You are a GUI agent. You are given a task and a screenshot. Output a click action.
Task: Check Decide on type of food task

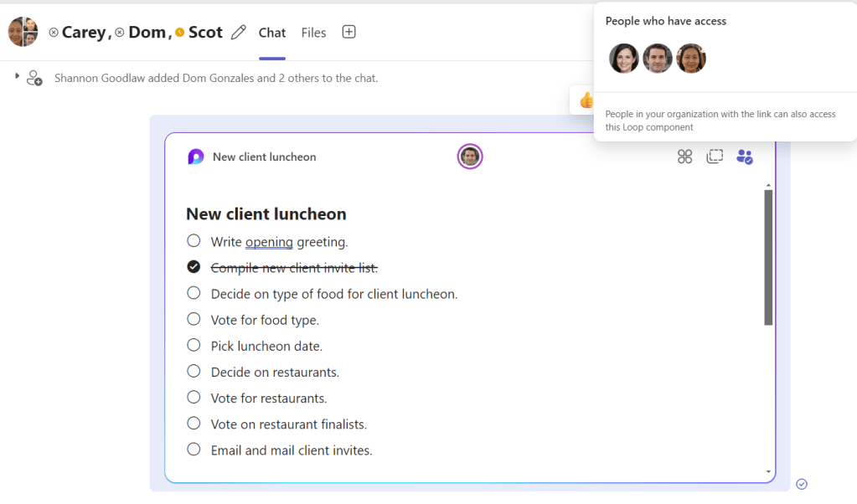pyautogui.click(x=194, y=293)
